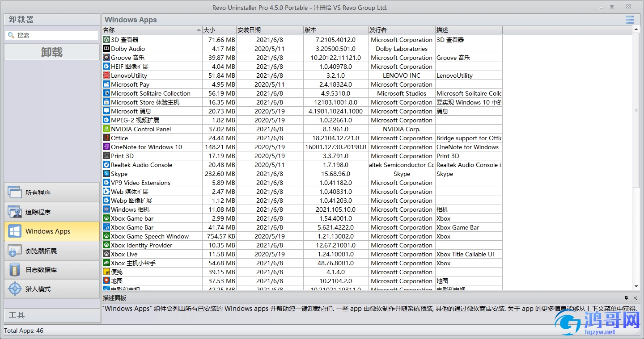Sort by the 大小 column header
Image resolution: width=644 pixels, height=339 pixels.
[x=219, y=30]
